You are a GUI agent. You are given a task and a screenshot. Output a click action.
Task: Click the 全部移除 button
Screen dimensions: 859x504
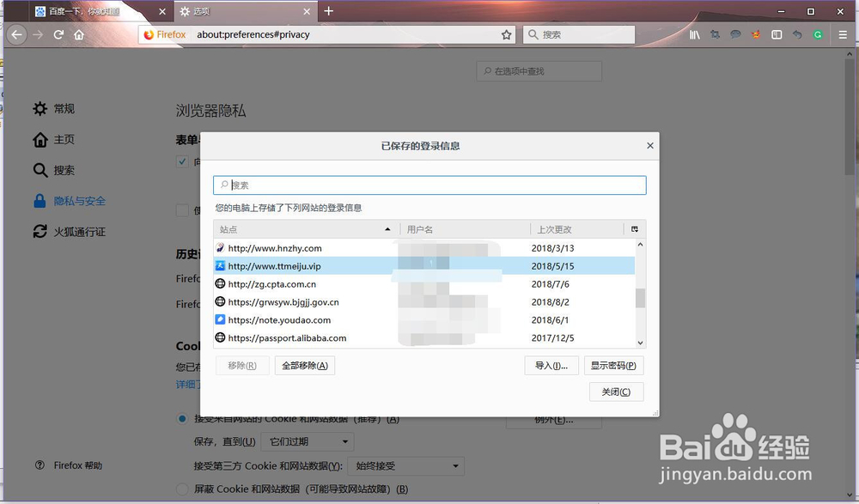[x=306, y=365]
